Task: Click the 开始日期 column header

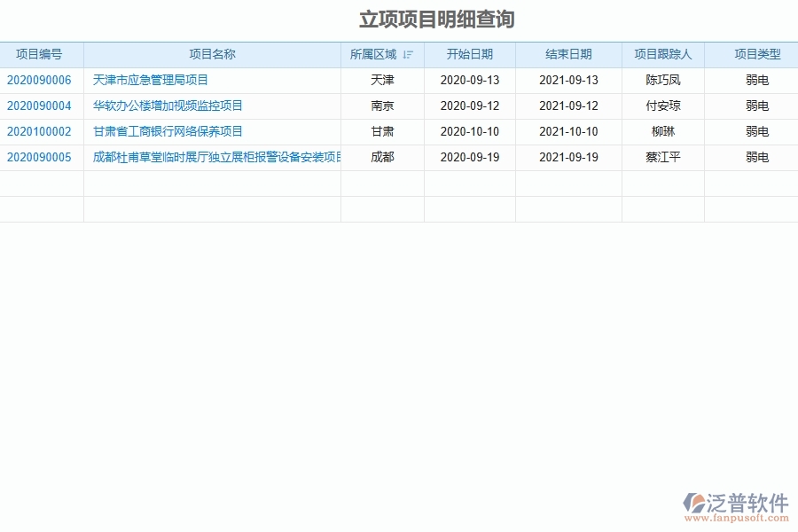Action: [470, 54]
